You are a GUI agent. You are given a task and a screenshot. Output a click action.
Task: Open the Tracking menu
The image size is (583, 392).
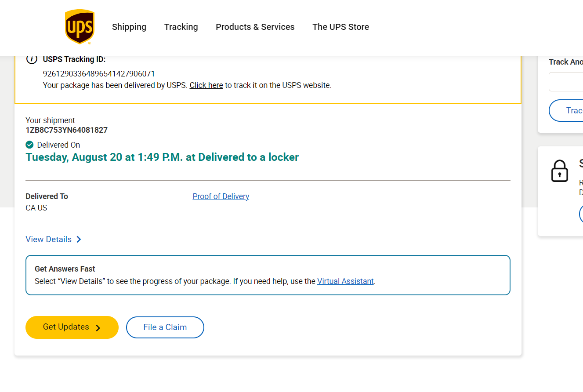[x=181, y=27]
